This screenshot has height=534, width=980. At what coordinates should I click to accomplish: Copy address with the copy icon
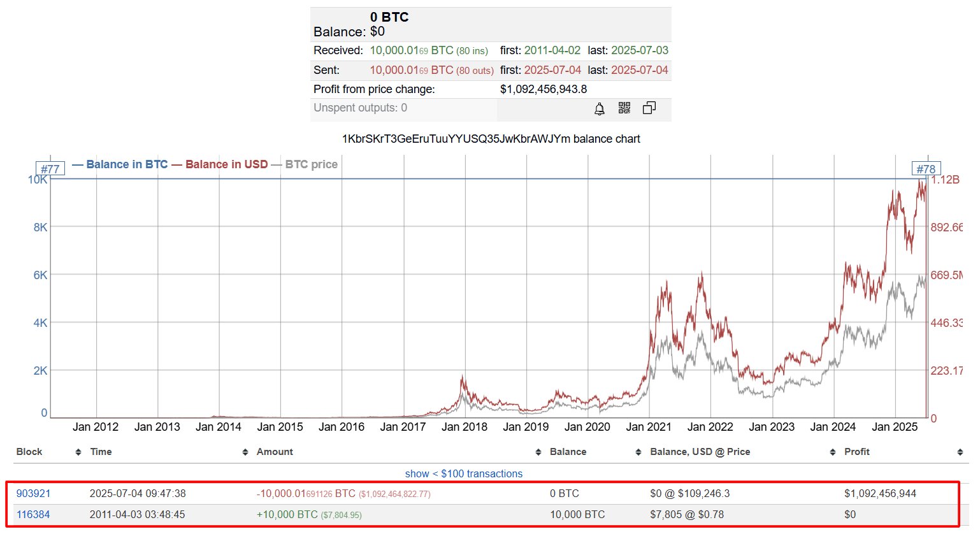pyautogui.click(x=649, y=108)
